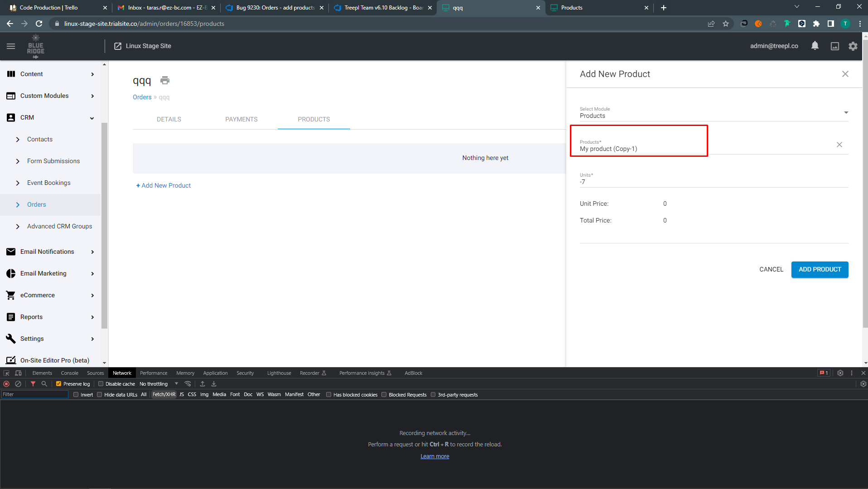Select the Fetch/XHR filter type
868x489 pixels.
tap(164, 395)
